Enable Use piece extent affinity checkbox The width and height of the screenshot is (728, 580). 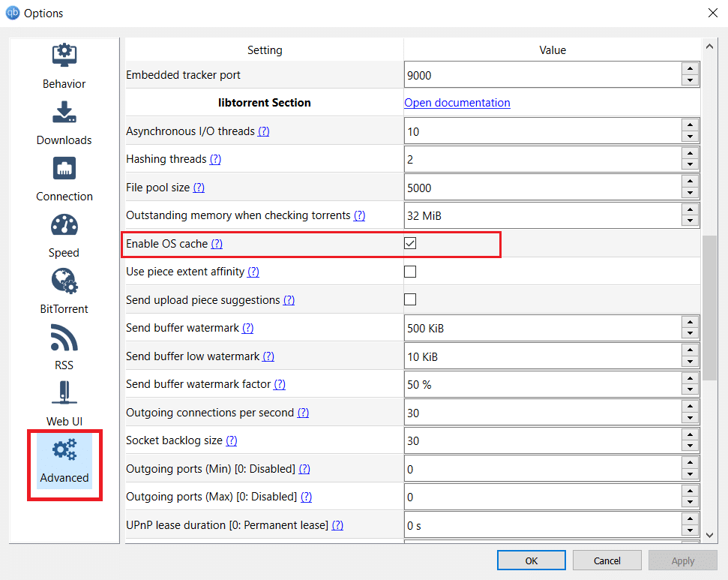pos(410,272)
